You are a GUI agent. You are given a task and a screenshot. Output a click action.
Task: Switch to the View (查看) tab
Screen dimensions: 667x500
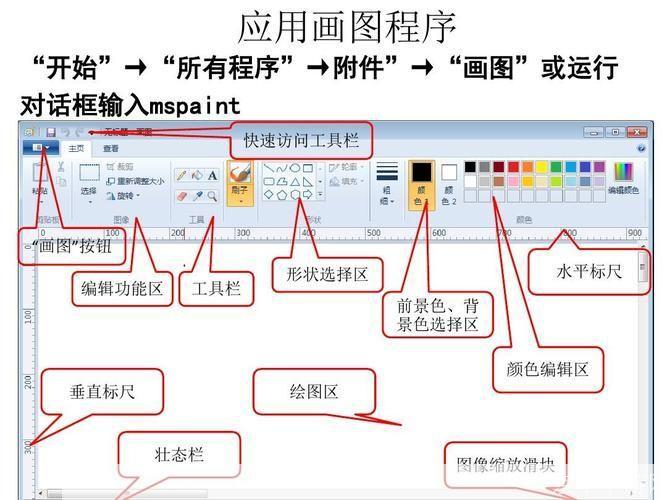point(111,149)
